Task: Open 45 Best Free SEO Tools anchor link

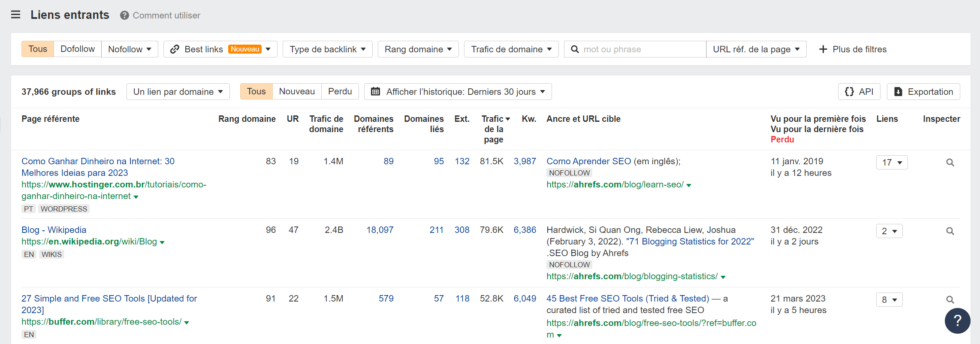Action: pyautogui.click(x=628, y=299)
